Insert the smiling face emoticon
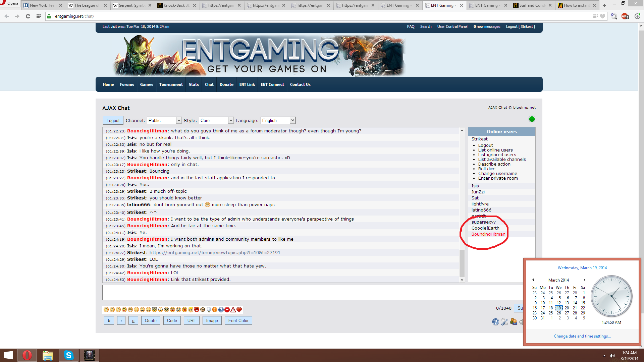 106,310
